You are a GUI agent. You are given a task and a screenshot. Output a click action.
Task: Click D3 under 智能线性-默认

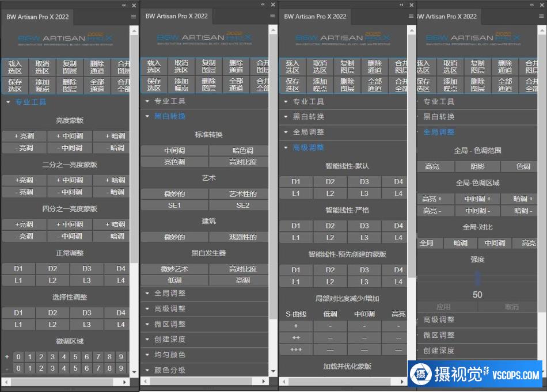coord(364,182)
